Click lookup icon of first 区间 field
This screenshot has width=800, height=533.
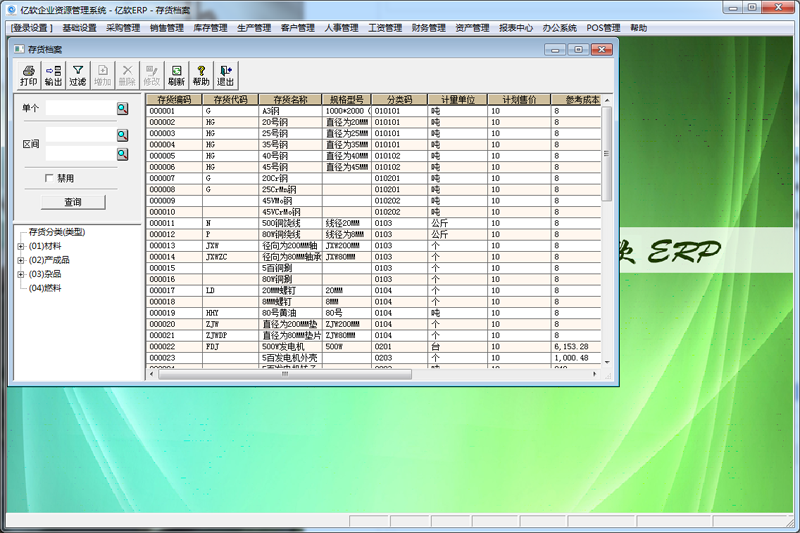123,134
